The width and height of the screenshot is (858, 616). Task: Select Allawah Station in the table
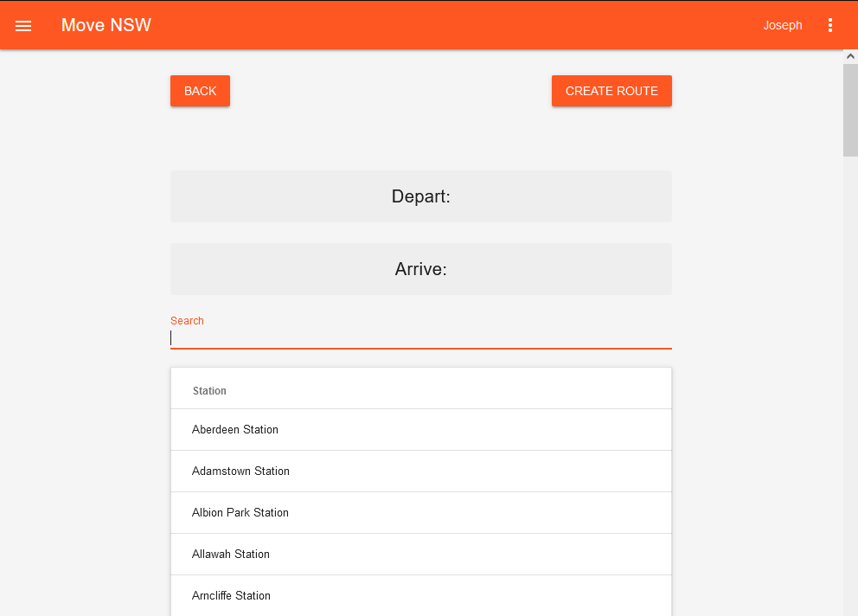tap(231, 555)
